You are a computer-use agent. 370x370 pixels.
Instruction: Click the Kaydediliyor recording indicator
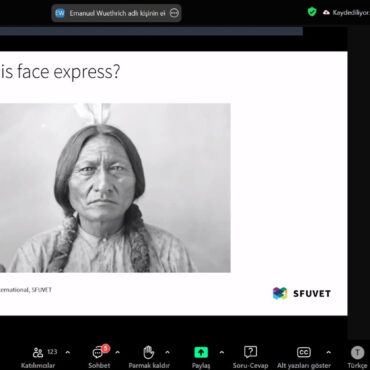click(347, 13)
